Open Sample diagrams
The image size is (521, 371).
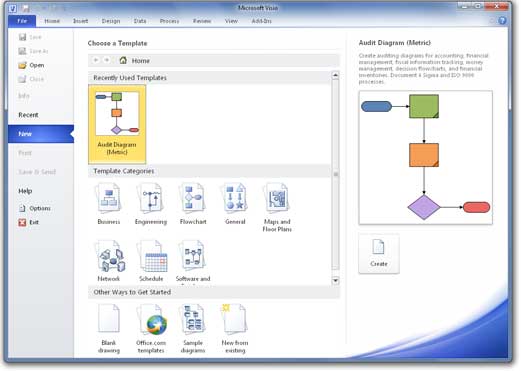193,328
